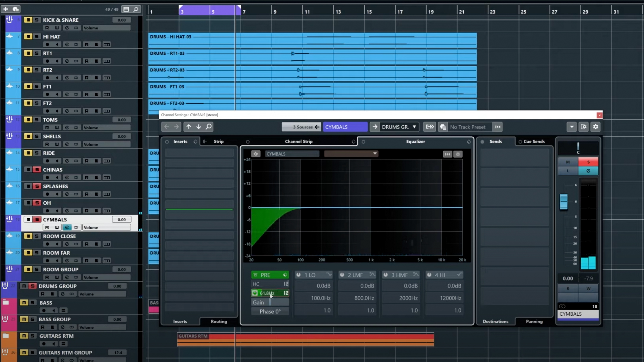Viewport: 644px width, 362px height.
Task: Switch to the Sends tab
Action: (495, 142)
